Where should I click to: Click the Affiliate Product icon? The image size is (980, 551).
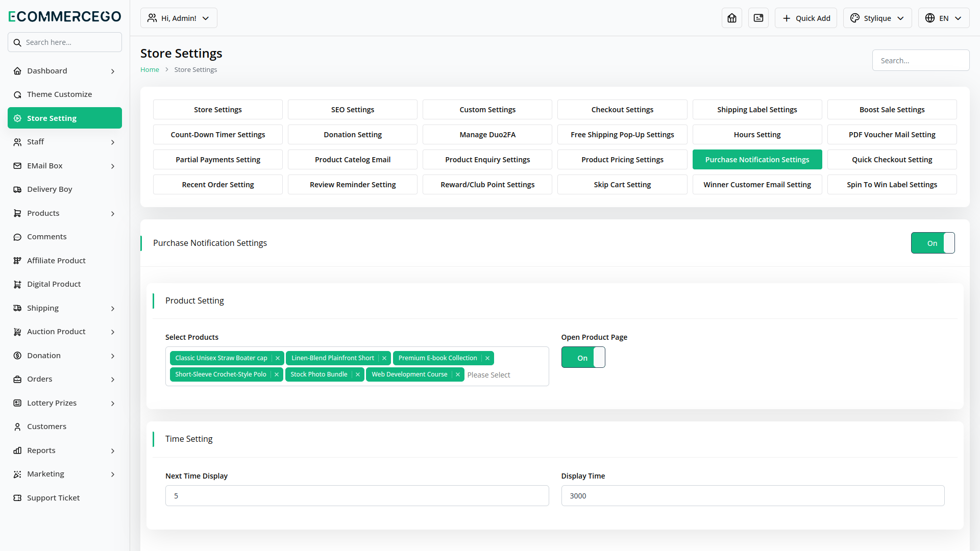17,261
